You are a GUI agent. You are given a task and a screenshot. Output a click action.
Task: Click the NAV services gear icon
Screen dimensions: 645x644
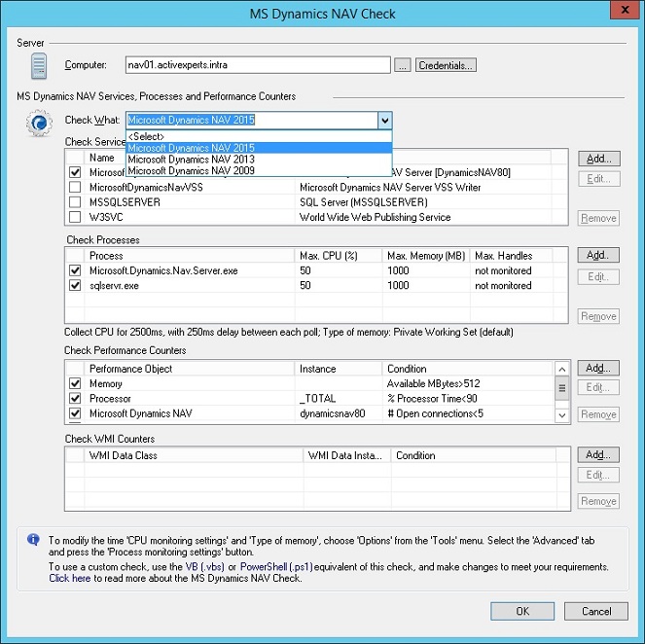pyautogui.click(x=39, y=125)
